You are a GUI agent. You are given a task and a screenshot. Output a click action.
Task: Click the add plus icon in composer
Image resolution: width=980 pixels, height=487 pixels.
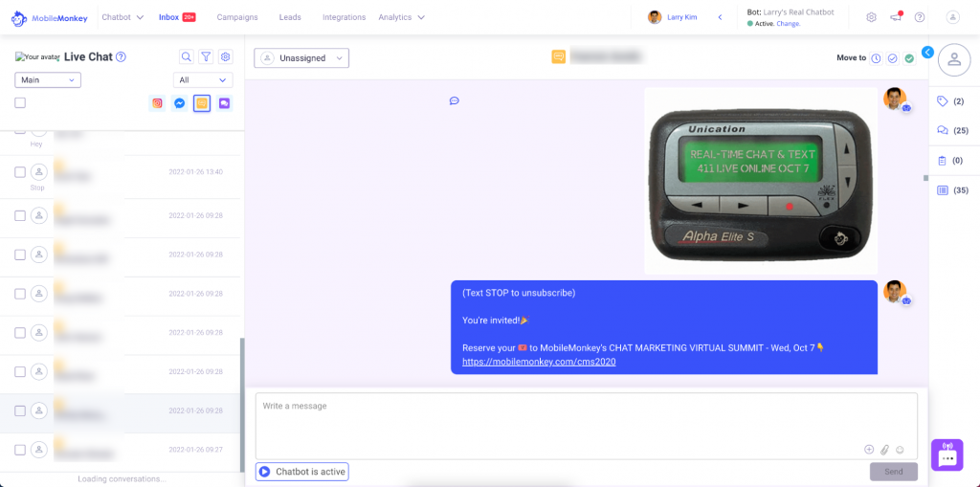[869, 450]
